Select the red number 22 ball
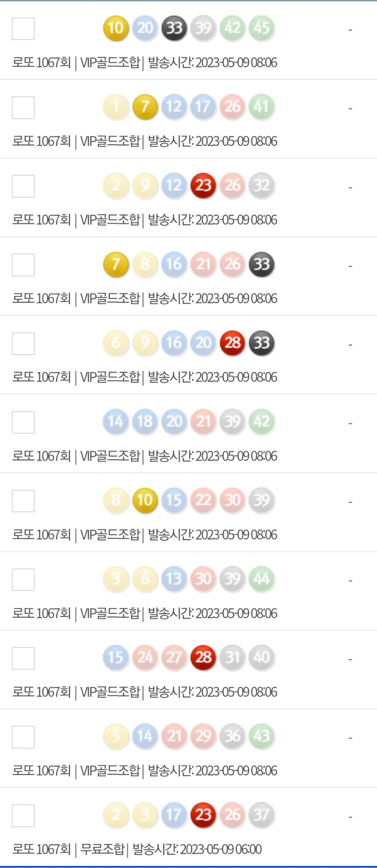This screenshot has width=377, height=868. point(203,500)
